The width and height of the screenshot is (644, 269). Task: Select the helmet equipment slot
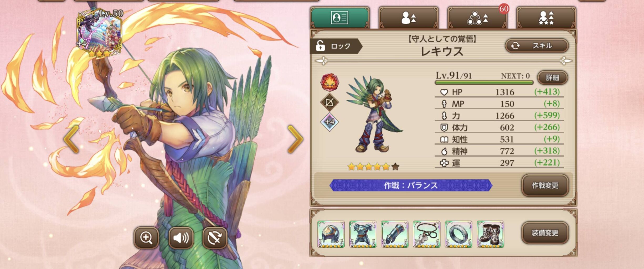tap(331, 234)
